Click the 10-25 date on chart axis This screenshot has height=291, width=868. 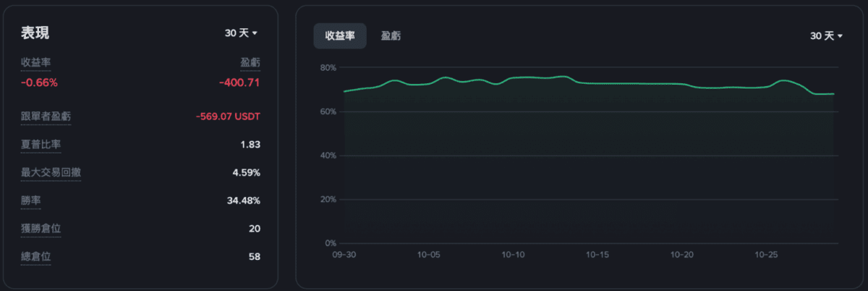point(766,255)
